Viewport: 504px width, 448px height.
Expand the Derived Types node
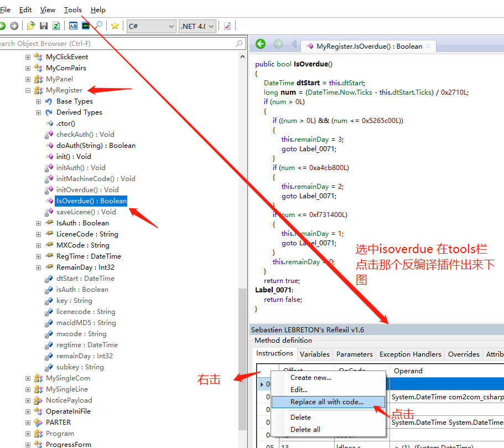[x=39, y=112]
